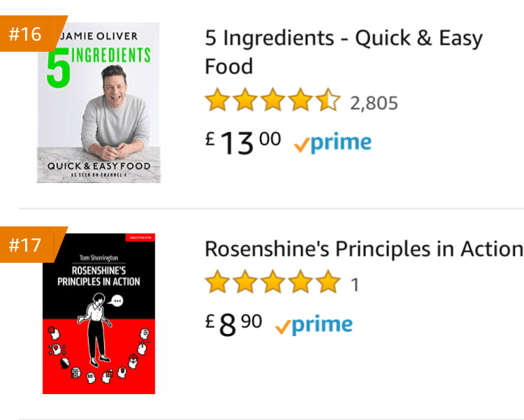This screenshot has width=524, height=420.
Task: Open "5 Ingredients - Quick & Easy Food" title
Action: pos(343,52)
